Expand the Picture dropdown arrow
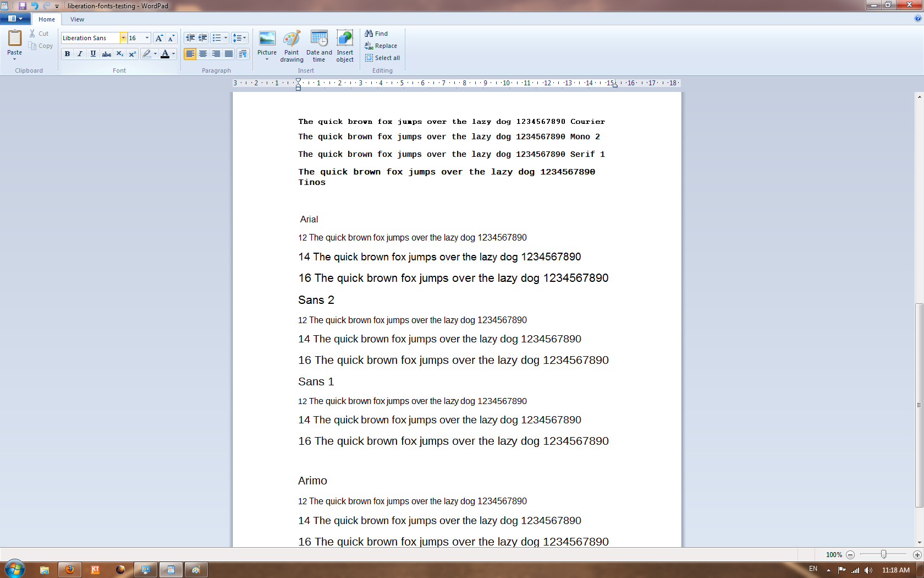Screen dimensions: 924x578 267,59
